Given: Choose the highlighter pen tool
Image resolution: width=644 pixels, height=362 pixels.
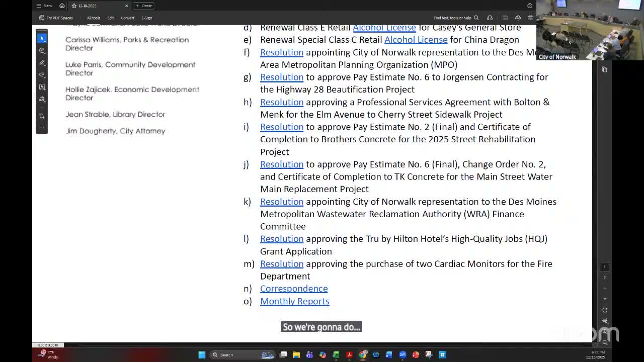Looking at the screenshot, I should (42, 63).
